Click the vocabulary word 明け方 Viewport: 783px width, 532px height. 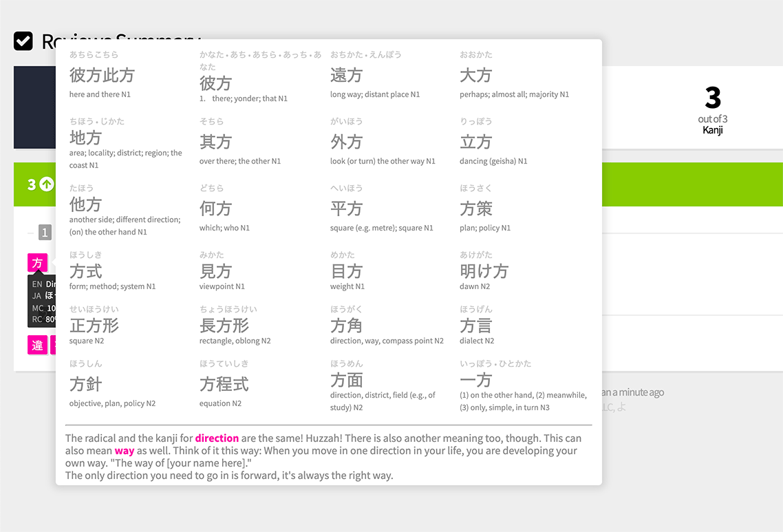[x=484, y=271]
